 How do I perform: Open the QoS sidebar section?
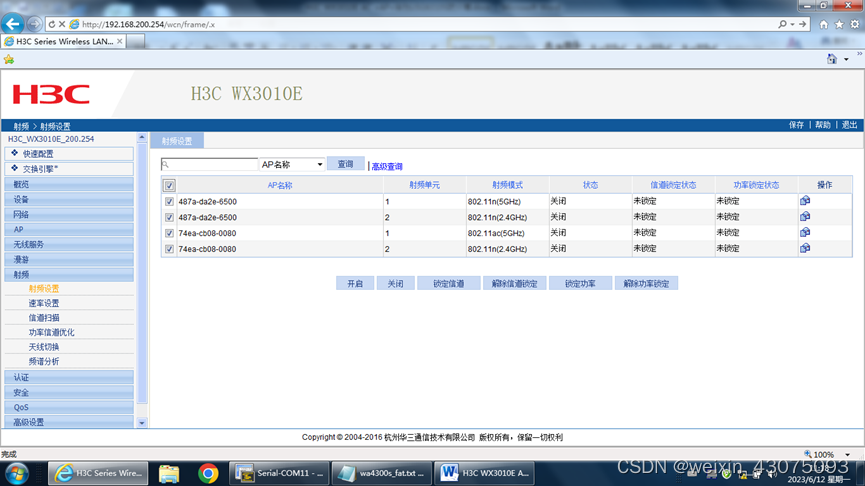[x=69, y=407]
